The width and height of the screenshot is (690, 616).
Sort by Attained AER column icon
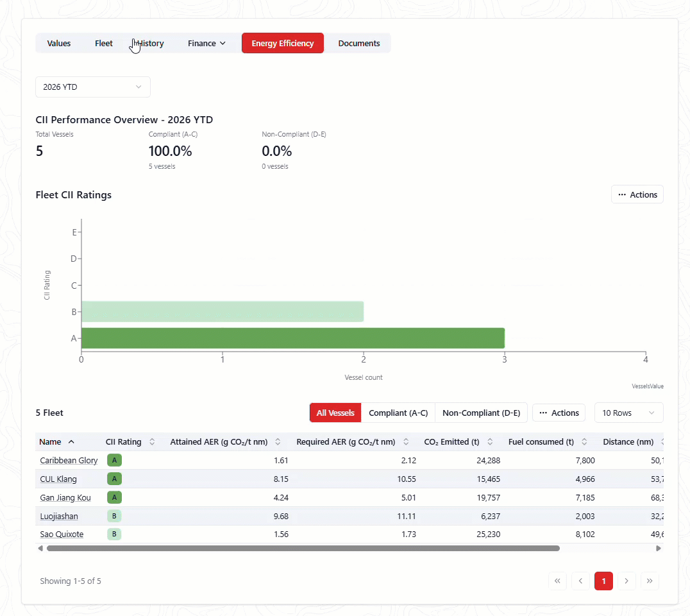point(278,441)
